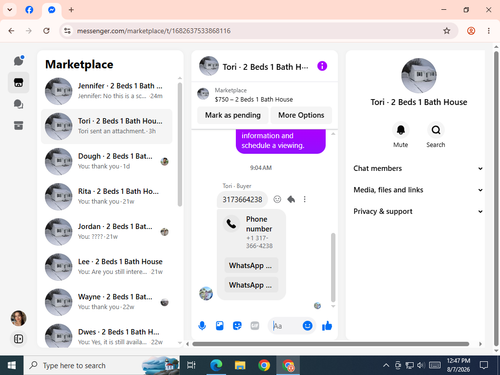This screenshot has width=500, height=375.
Task: Click the horizontal page scrollbar
Action: [x=331, y=344]
